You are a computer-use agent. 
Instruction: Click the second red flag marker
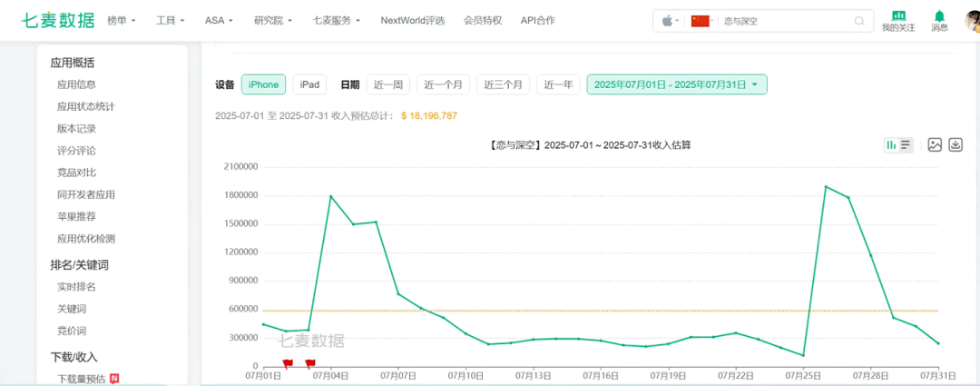click(x=309, y=363)
